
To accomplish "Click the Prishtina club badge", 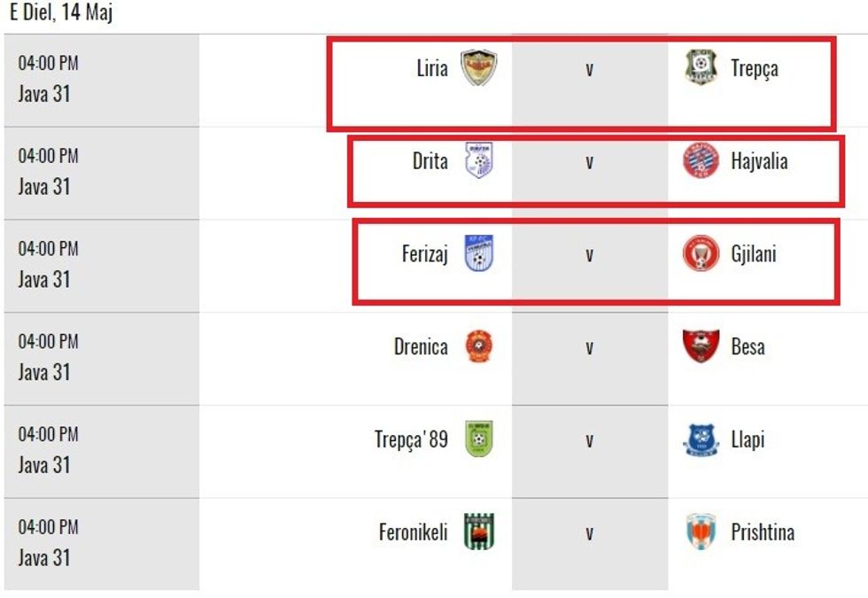I will 701,532.
